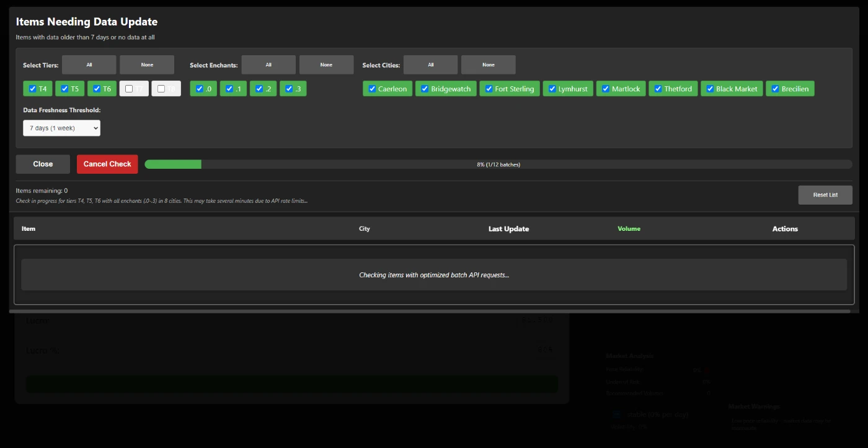This screenshot has height=448, width=868.
Task: Toggle the .0 enchant checkbox
Action: coord(199,89)
